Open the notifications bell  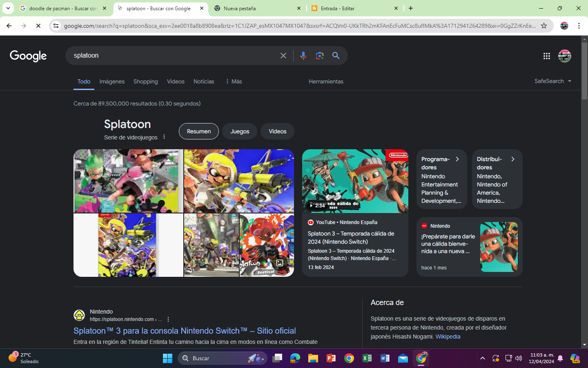point(560,358)
